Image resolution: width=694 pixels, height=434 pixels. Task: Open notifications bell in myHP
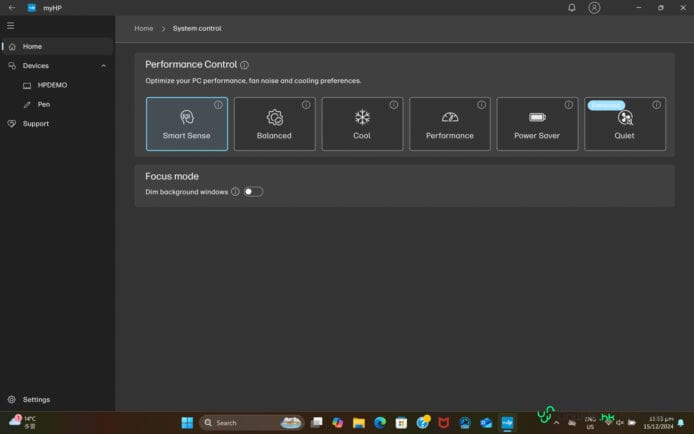click(x=572, y=8)
